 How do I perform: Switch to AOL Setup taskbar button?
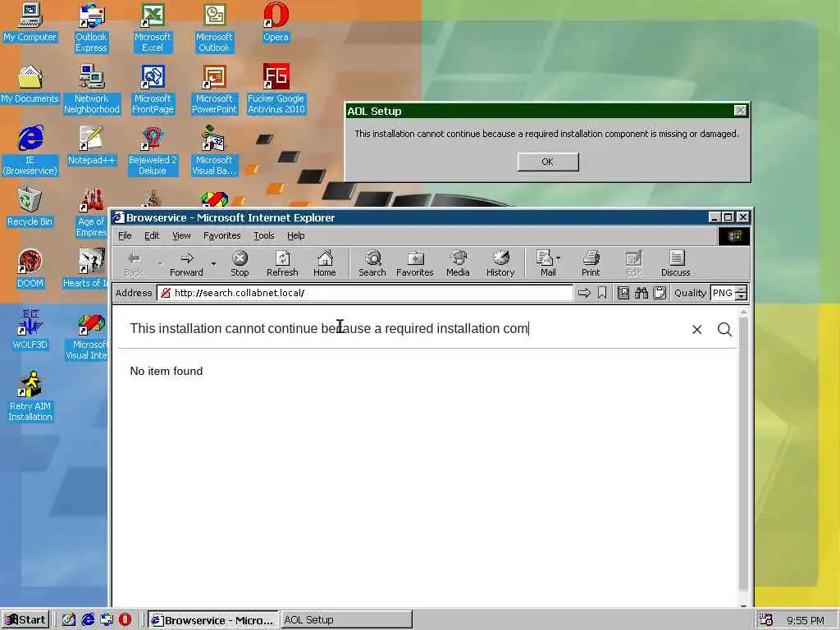tap(347, 620)
